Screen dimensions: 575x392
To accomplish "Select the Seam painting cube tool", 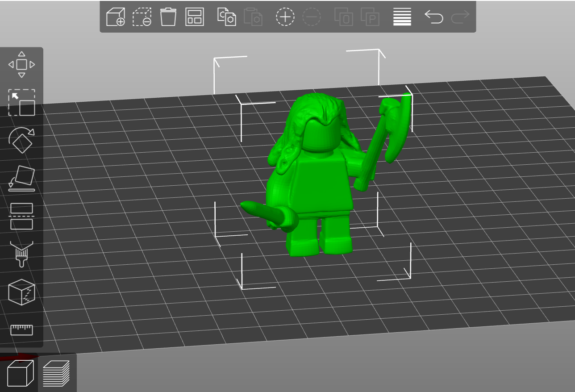I will point(21,292).
